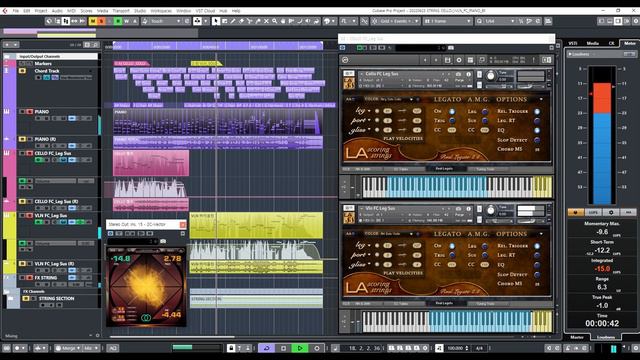Select the Erase tool
This screenshot has height=360, width=640.
tap(241, 21)
